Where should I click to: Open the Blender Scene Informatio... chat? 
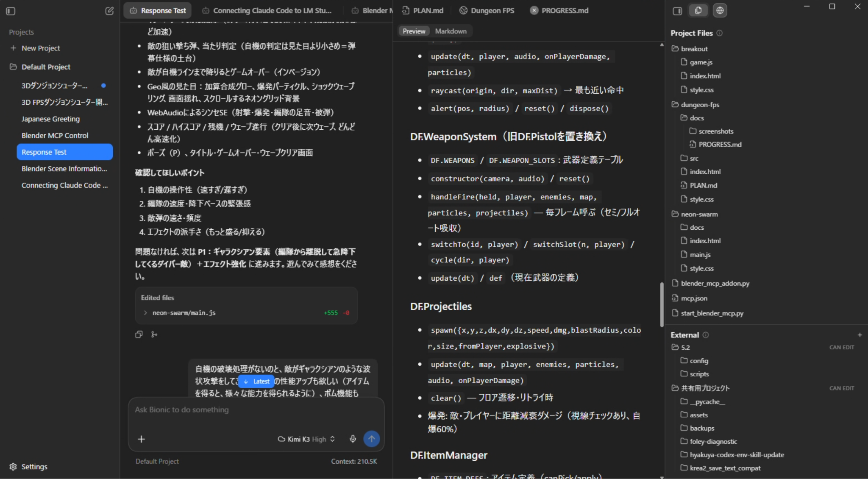coord(65,169)
